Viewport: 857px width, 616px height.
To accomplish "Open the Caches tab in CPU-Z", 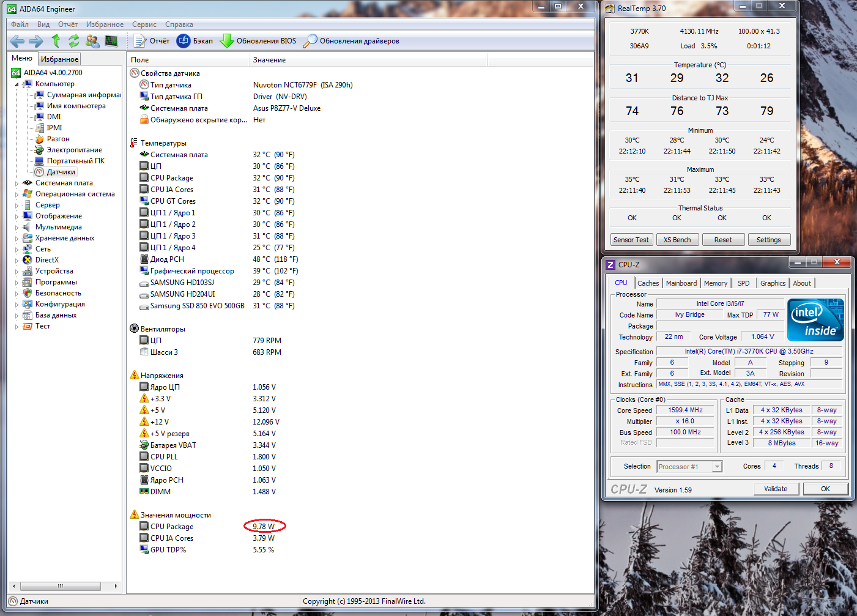I will (x=648, y=283).
